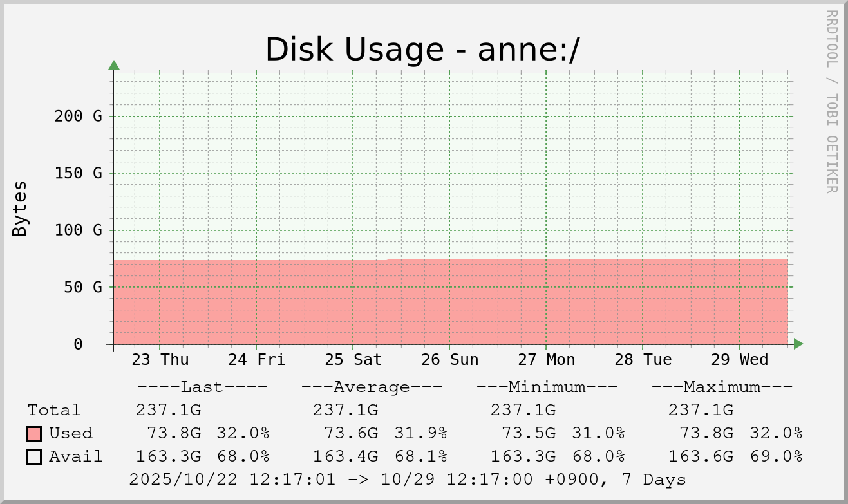
Task: Click the "Total" row label
Action: (54, 411)
